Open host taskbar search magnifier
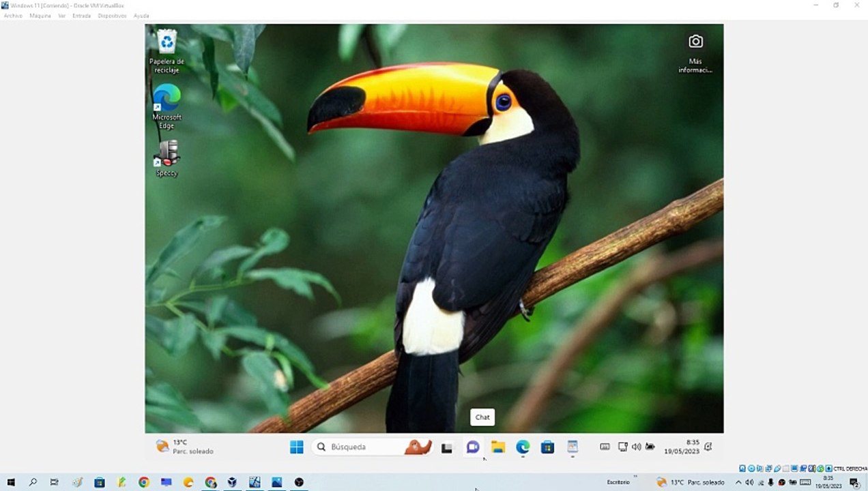 point(32,482)
